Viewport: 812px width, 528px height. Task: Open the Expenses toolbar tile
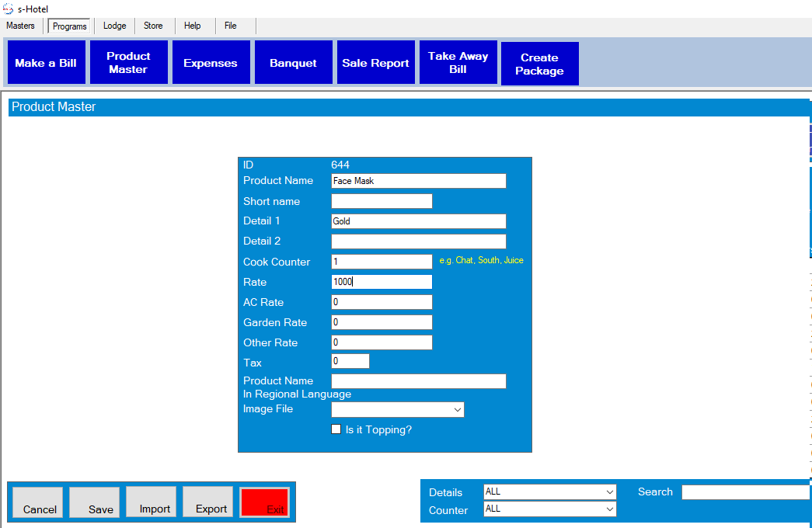[211, 63]
